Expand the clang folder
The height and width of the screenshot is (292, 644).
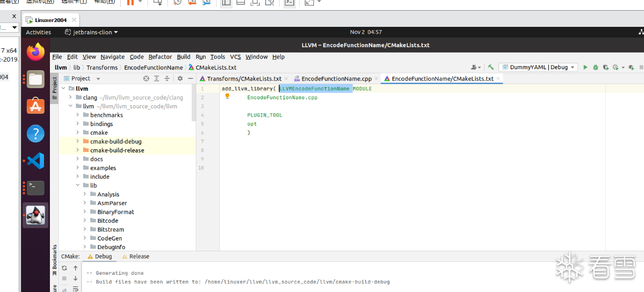[x=71, y=98]
